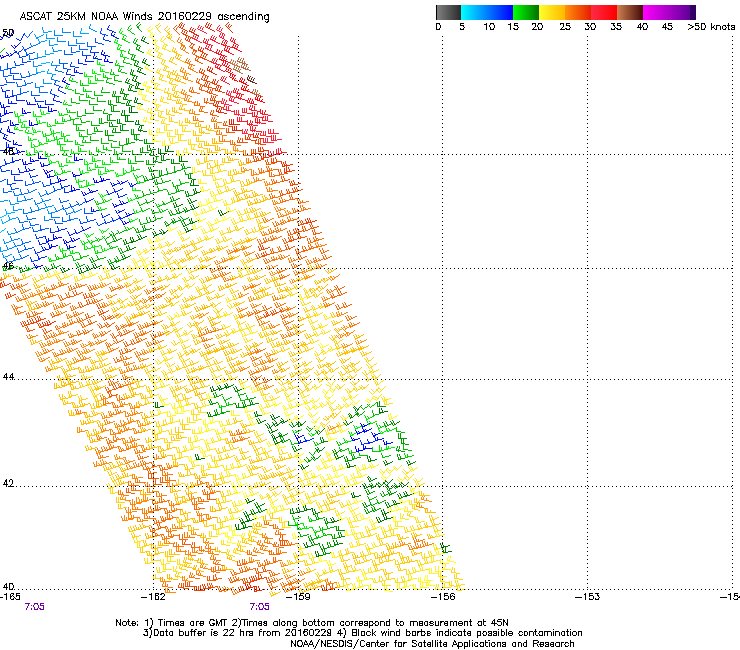This screenshot has height=650, width=740.
Task: Select the blue 5-15 knots legend swatch
Action: pos(487,12)
